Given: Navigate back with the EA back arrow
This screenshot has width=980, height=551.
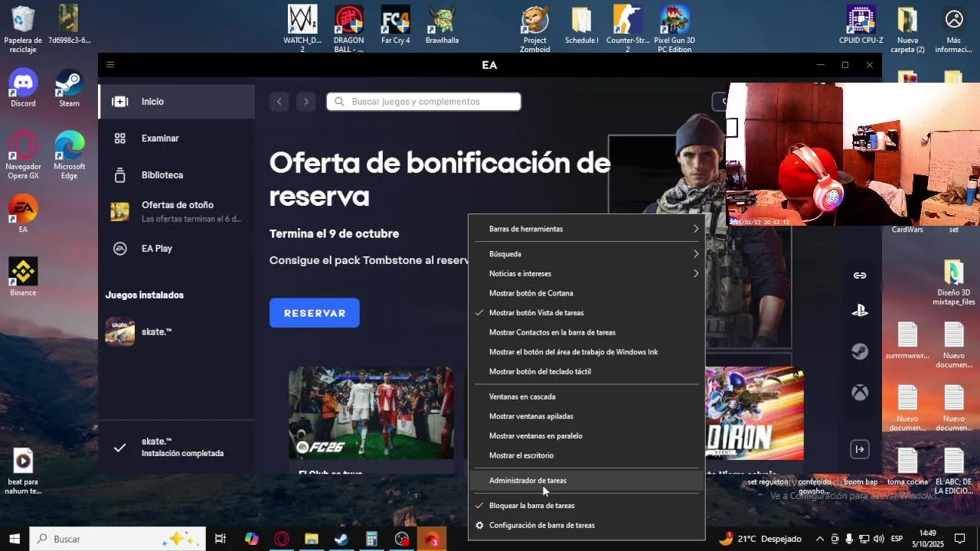Looking at the screenshot, I should tap(279, 102).
